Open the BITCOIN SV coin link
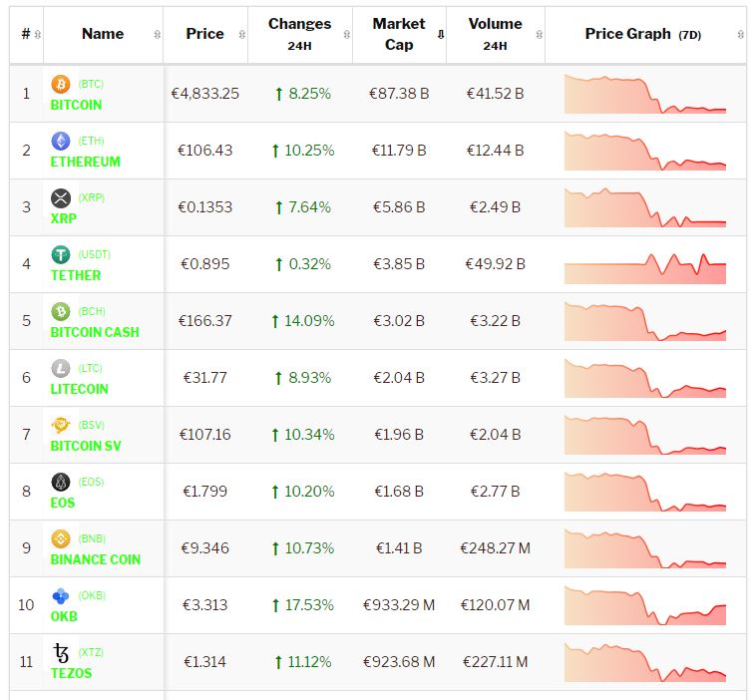The height and width of the screenshot is (700, 752). click(x=85, y=446)
